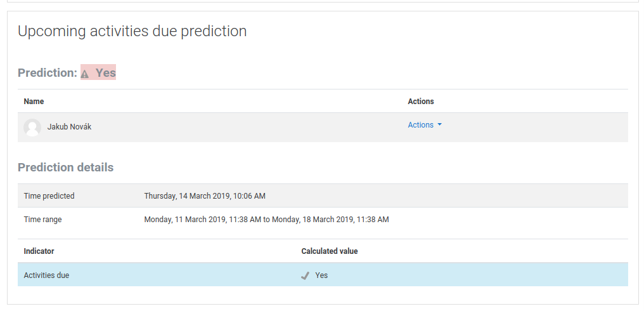644x311 pixels.
Task: Click the grey checkmark icon next to Yes
Action: coord(305,275)
